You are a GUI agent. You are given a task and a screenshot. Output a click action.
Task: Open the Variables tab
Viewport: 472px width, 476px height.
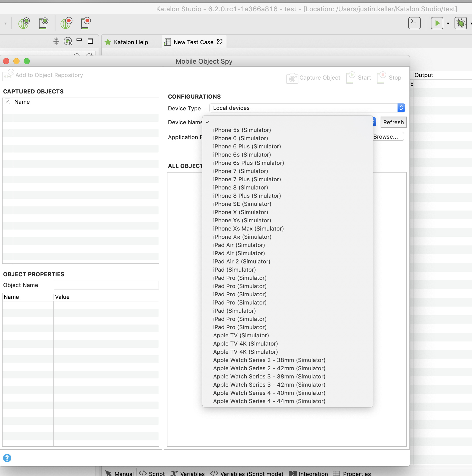coord(188,473)
